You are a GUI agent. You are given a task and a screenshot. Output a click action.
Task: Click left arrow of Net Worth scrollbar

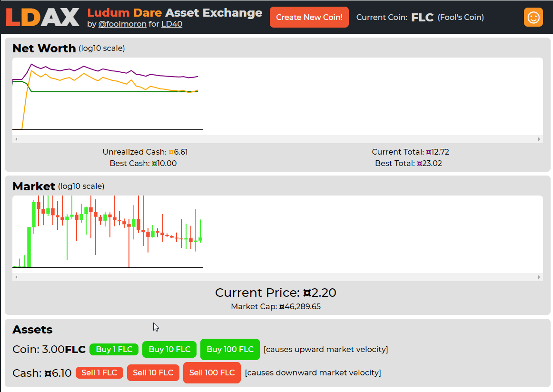(16, 139)
